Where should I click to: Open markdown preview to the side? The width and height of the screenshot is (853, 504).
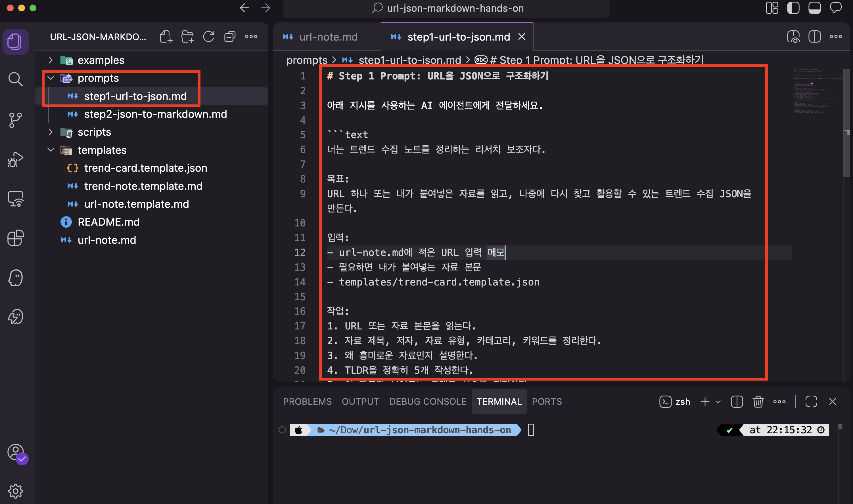(793, 36)
